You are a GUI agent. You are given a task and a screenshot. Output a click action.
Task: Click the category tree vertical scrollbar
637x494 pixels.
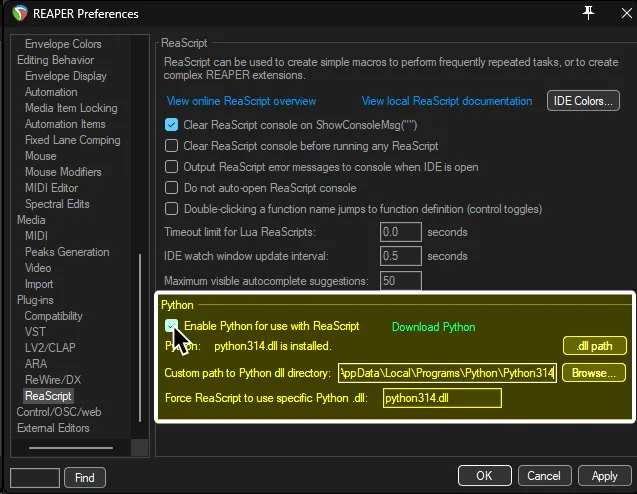(140, 338)
